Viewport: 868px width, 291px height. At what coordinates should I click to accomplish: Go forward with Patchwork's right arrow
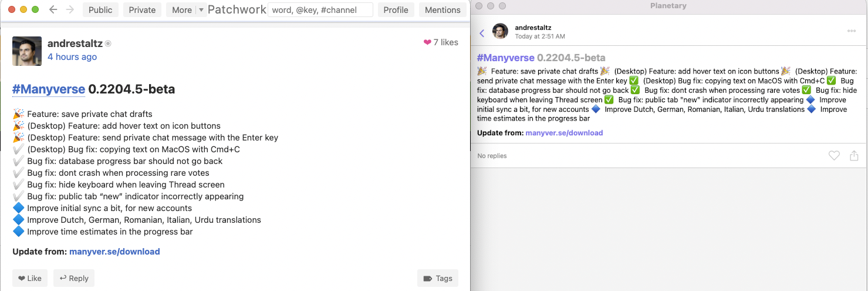click(70, 10)
